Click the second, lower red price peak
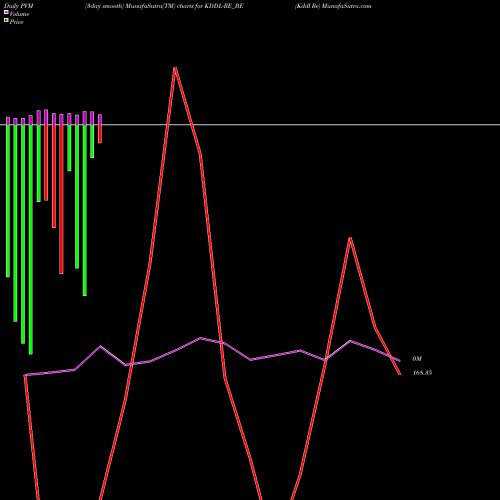This screenshot has width=500, height=500. 350,239
